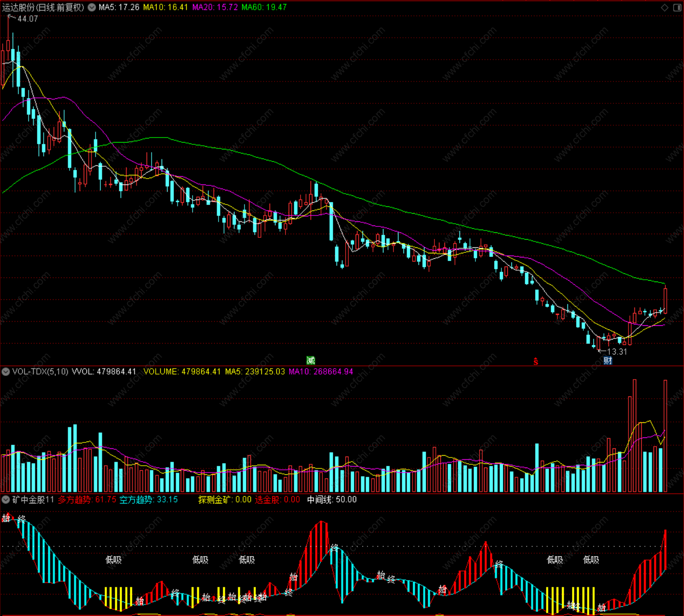This screenshot has height=616, width=684.
Task: Click the diamond icon at top right
Action: [664, 7]
